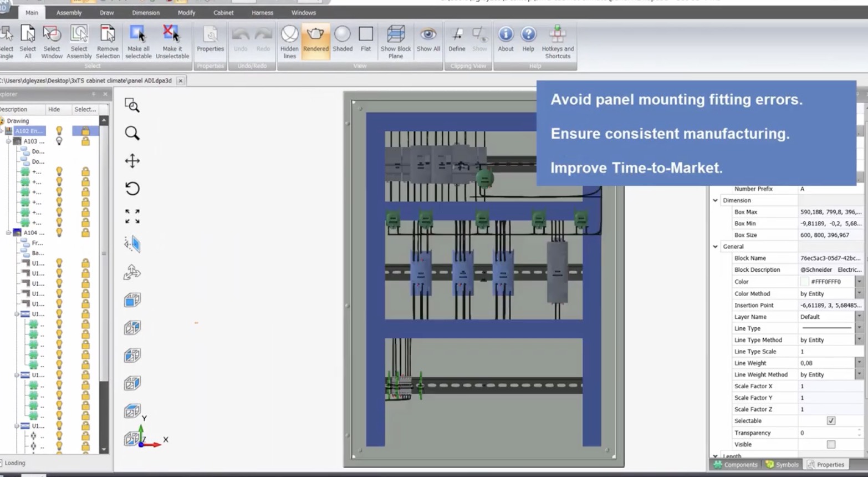Enable Hidden lines view mode
Viewport: 868px width, 477px height.
pos(289,40)
